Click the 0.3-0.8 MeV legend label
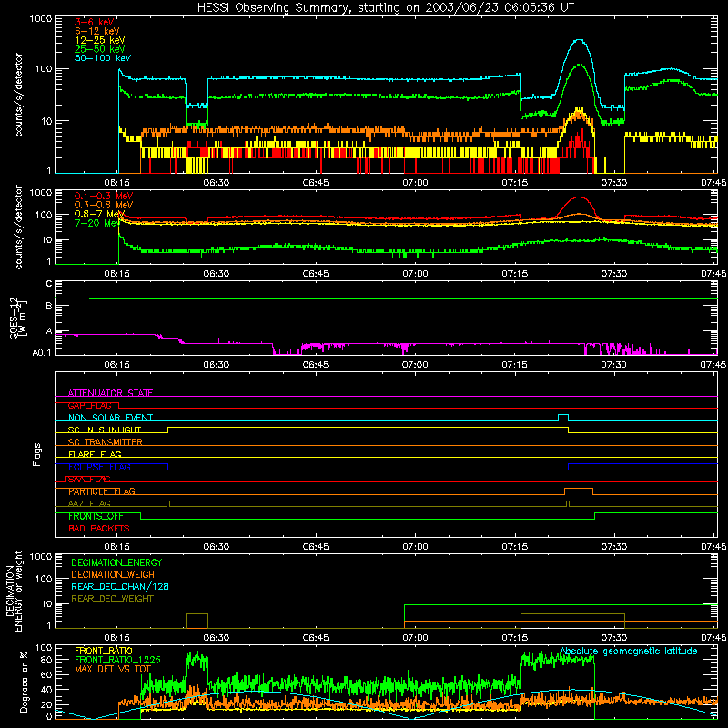Viewport: 728px width, 728px height. point(104,205)
